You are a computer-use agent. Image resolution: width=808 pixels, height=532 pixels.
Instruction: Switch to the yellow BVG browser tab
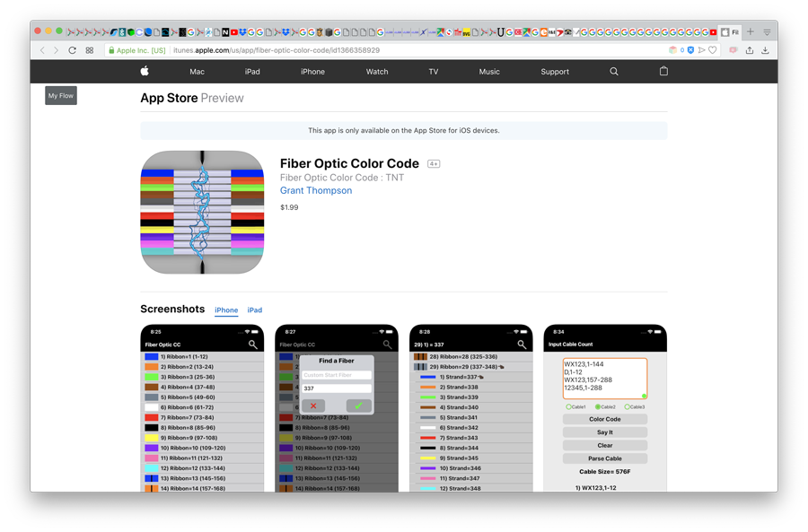pos(466,32)
